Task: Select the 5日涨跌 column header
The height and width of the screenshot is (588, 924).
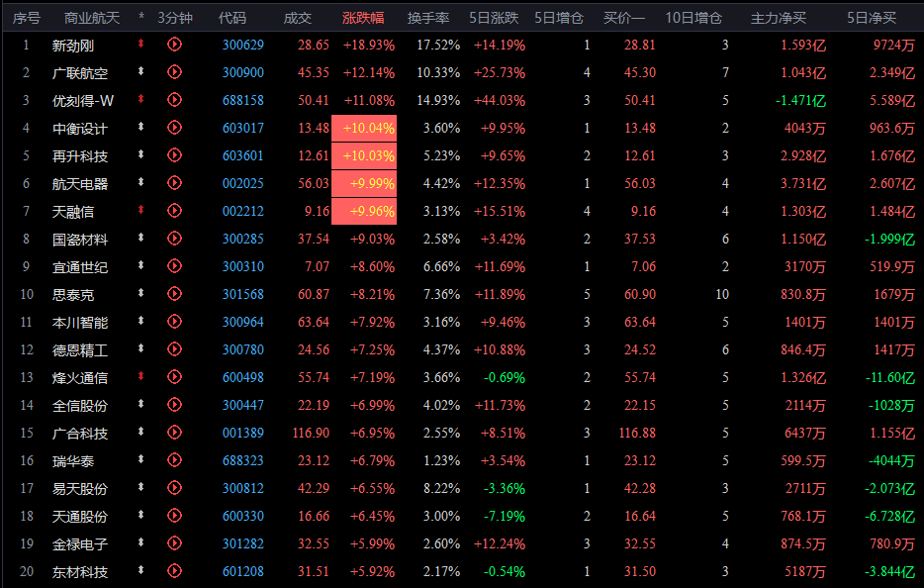Action: pyautogui.click(x=498, y=18)
